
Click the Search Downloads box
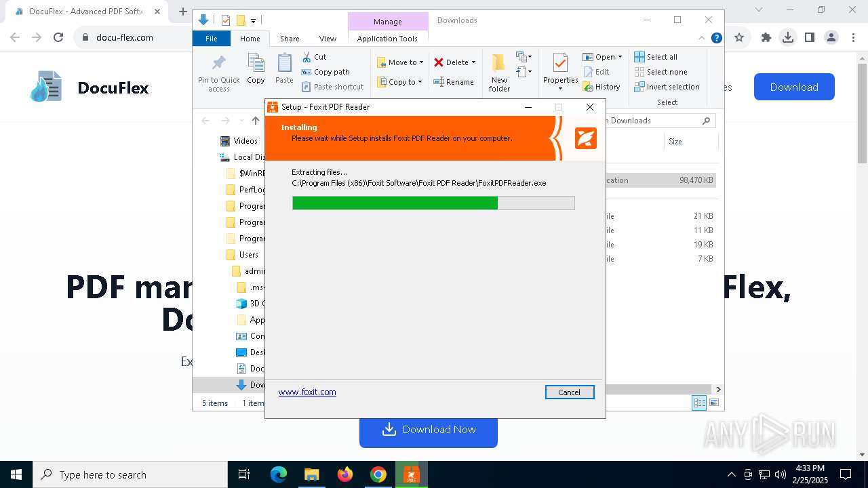click(658, 121)
